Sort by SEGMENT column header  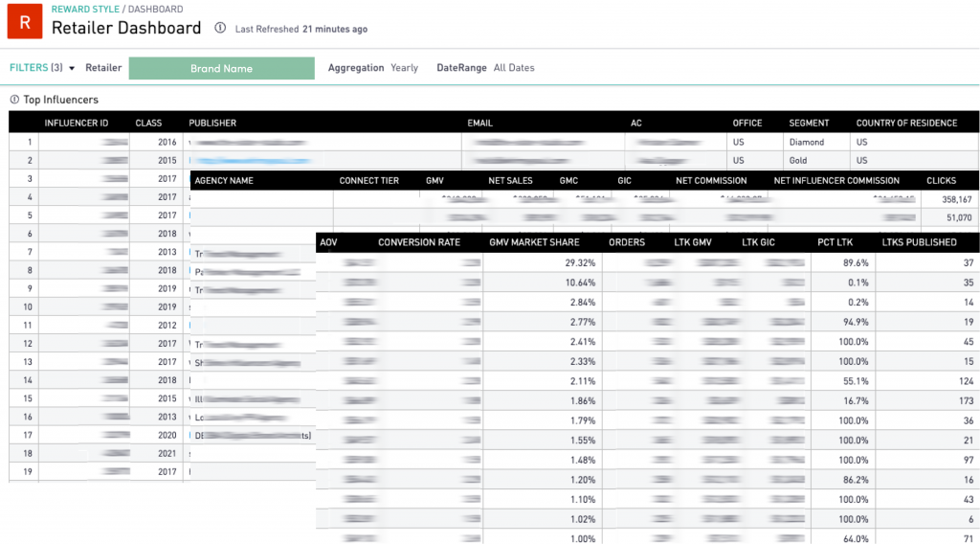tap(809, 124)
